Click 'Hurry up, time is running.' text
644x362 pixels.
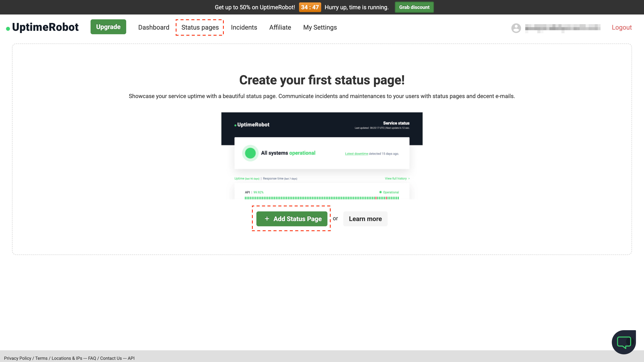tap(357, 7)
